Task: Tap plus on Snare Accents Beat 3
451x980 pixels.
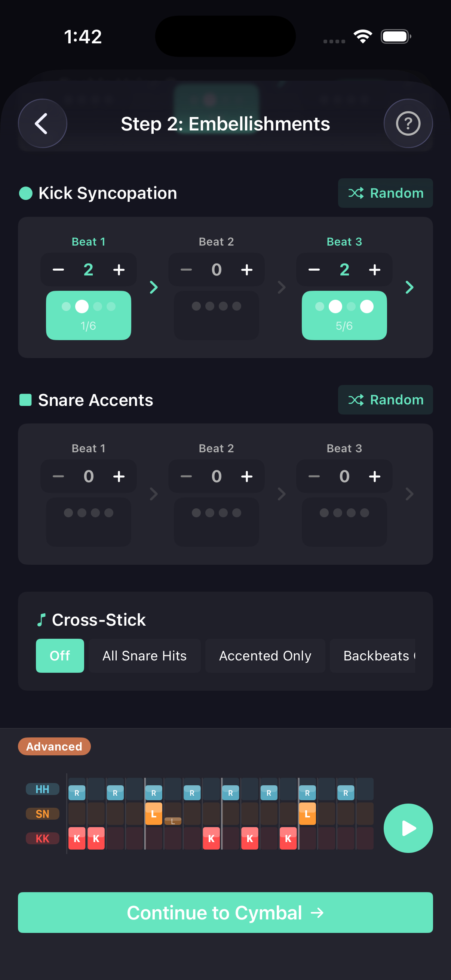Action: (374, 476)
